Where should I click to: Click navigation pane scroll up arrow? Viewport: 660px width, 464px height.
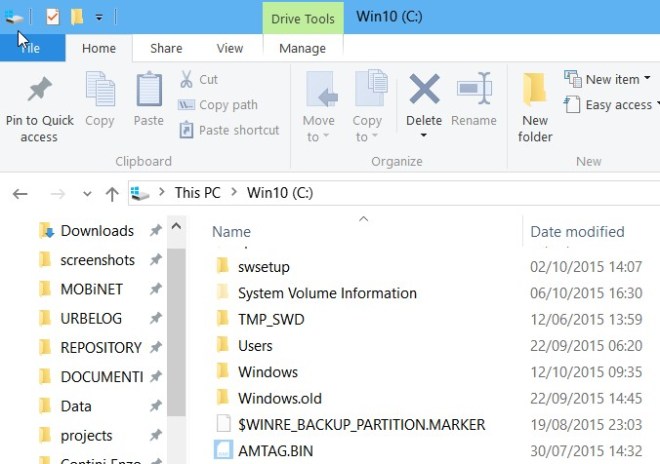click(176, 227)
